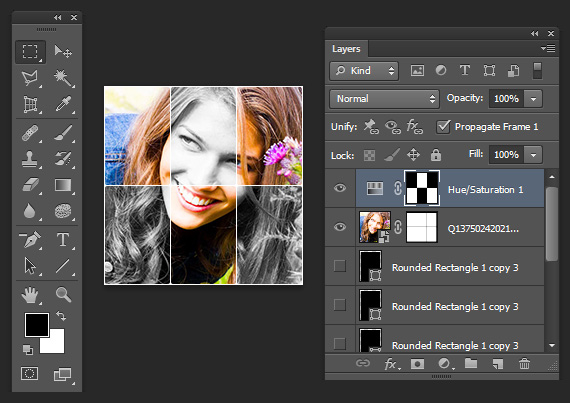Select the Horizontal Type tool
Viewport: 570px width, 403px height.
tap(63, 240)
